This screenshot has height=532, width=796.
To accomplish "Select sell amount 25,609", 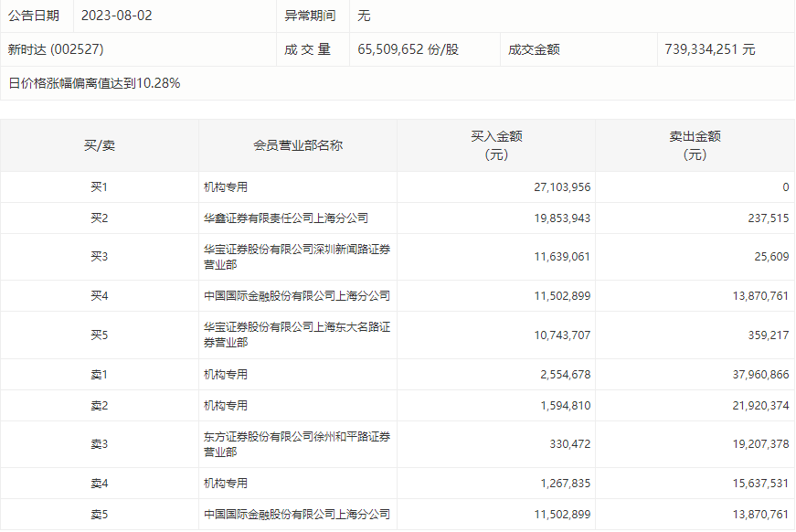I will point(771,256).
